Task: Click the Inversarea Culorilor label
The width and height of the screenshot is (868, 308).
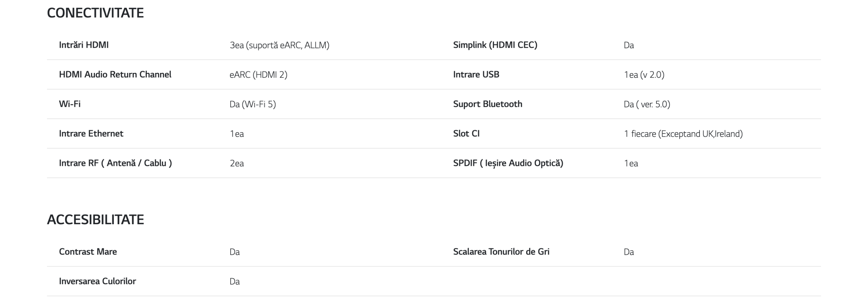Action: coord(97,281)
